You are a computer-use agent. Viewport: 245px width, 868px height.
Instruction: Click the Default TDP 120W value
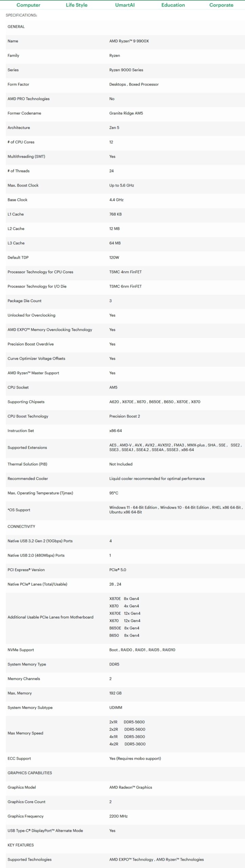coord(114,258)
